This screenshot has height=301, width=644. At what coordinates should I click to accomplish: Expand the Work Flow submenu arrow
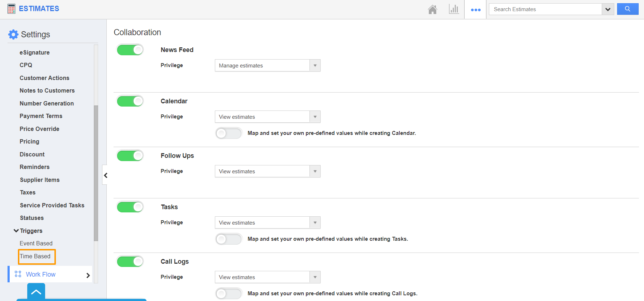click(x=88, y=275)
